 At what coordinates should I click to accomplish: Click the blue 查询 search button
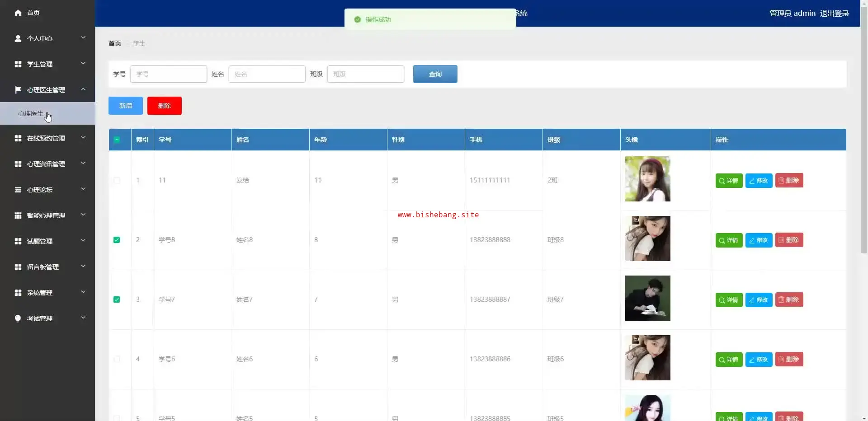pyautogui.click(x=435, y=74)
